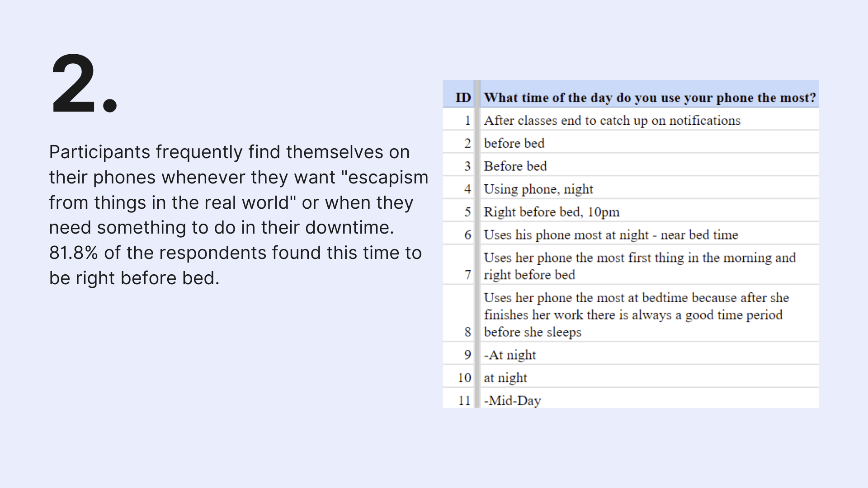Select the 'at night' cell in row 10
Viewport: 868px width, 488px height.
pyautogui.click(x=650, y=377)
